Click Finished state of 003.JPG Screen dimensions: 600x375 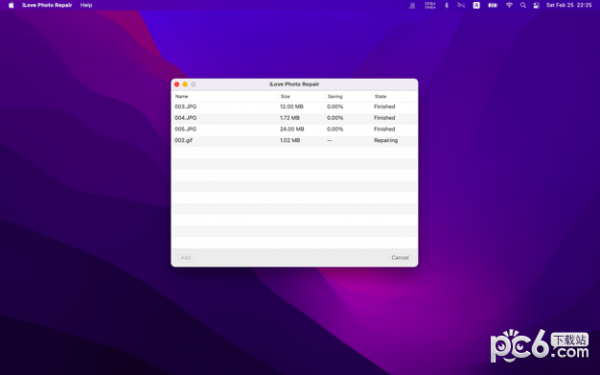tap(384, 107)
